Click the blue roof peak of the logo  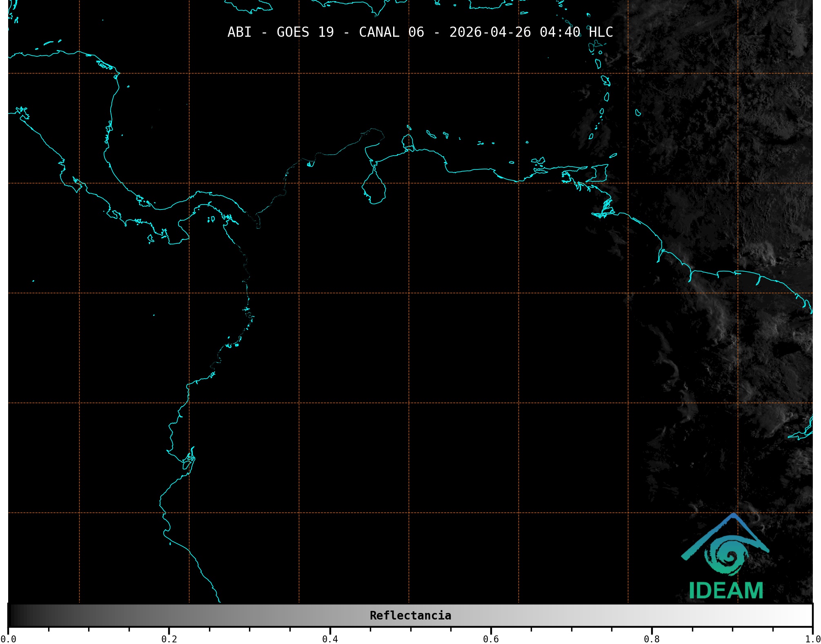pos(734,516)
